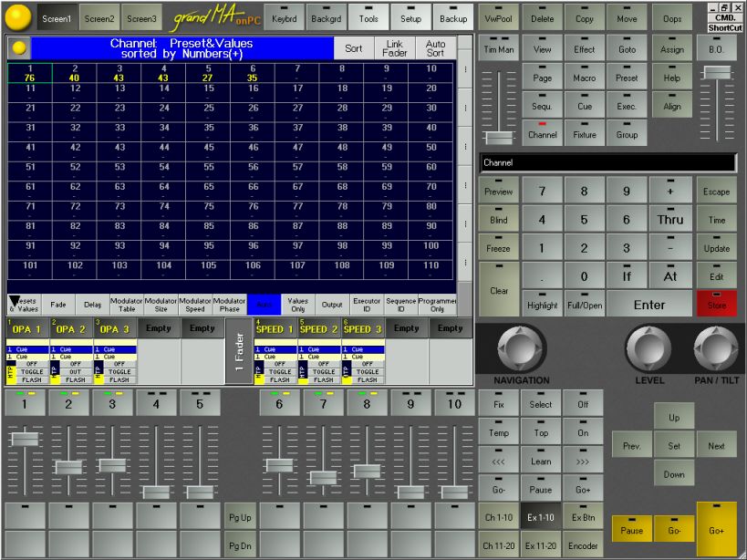Hit the yellow Go- button

pyautogui.click(x=674, y=529)
